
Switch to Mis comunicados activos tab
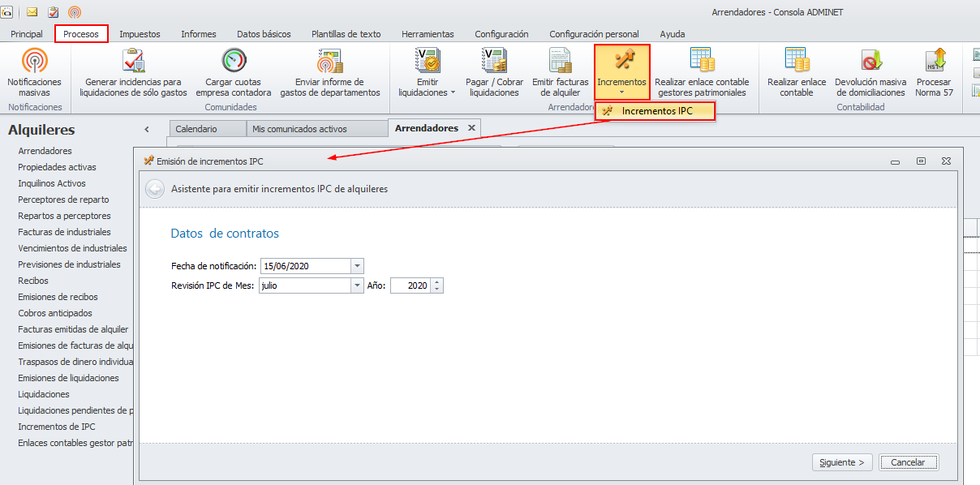pos(316,129)
